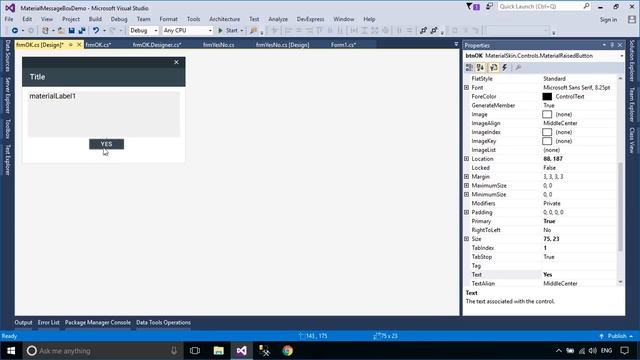Open Task View on the taskbar
640x360 pixels.
point(195,351)
